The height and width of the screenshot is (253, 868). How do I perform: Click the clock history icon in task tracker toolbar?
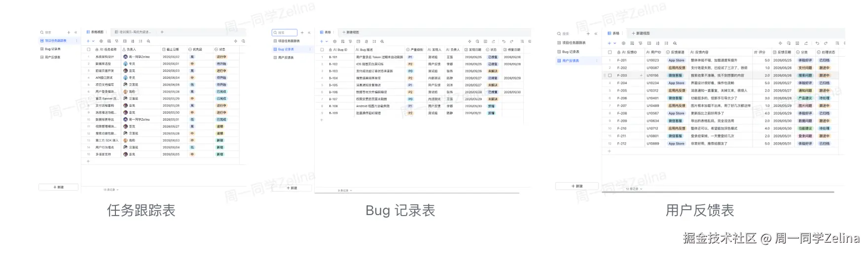[x=243, y=41]
